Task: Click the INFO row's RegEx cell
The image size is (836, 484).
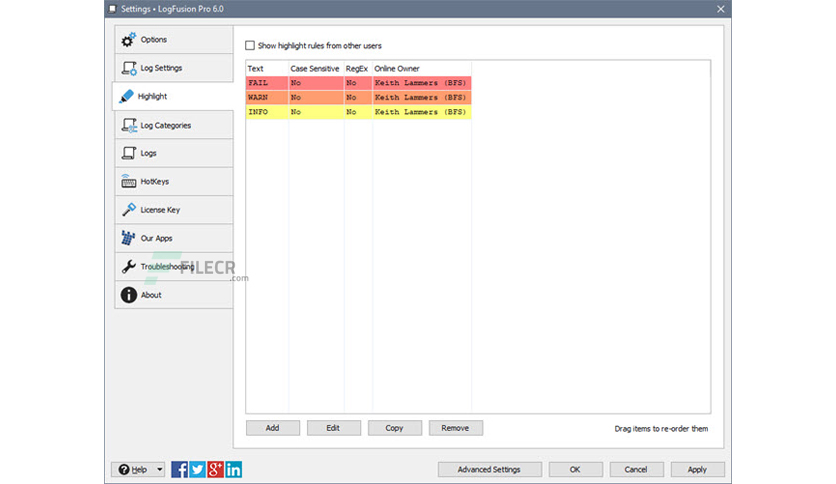Action: click(x=358, y=112)
